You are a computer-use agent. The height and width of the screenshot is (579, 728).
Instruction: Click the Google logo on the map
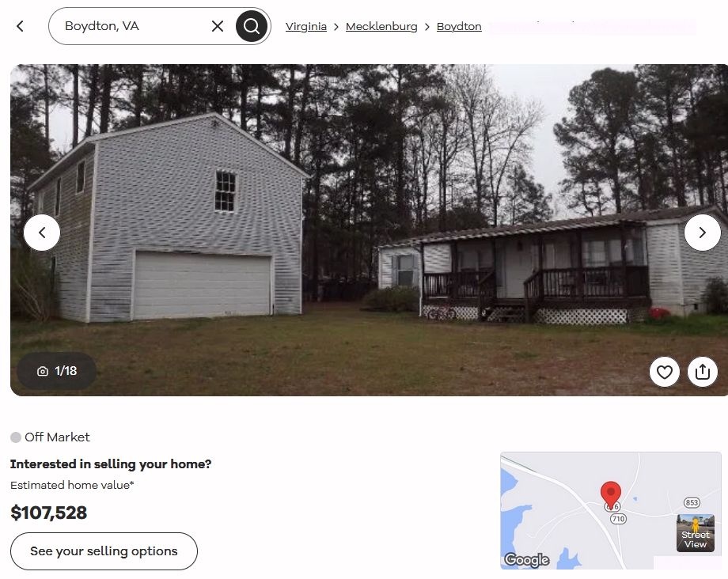tap(527, 559)
